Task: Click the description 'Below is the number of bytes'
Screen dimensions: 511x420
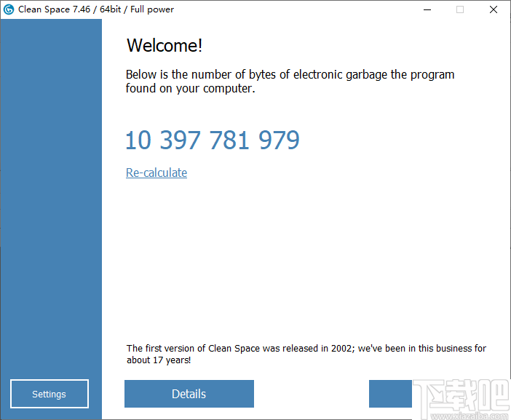Action: coord(290,82)
